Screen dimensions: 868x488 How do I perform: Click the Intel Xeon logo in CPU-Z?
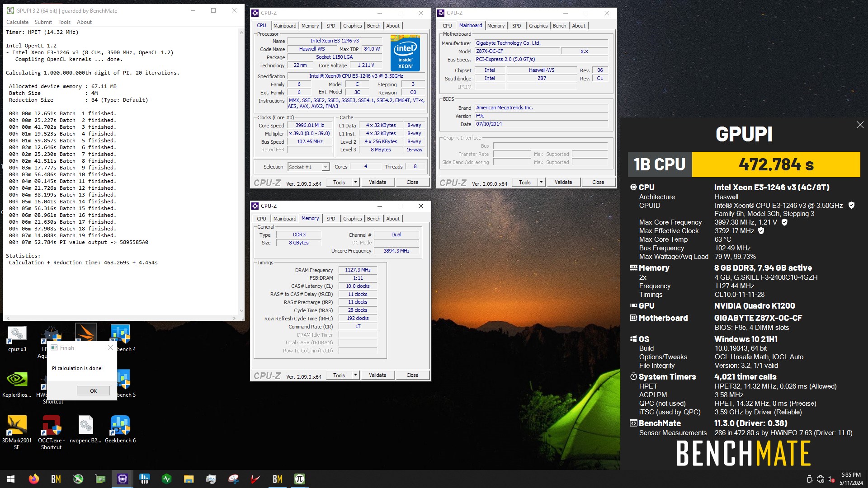tap(405, 53)
